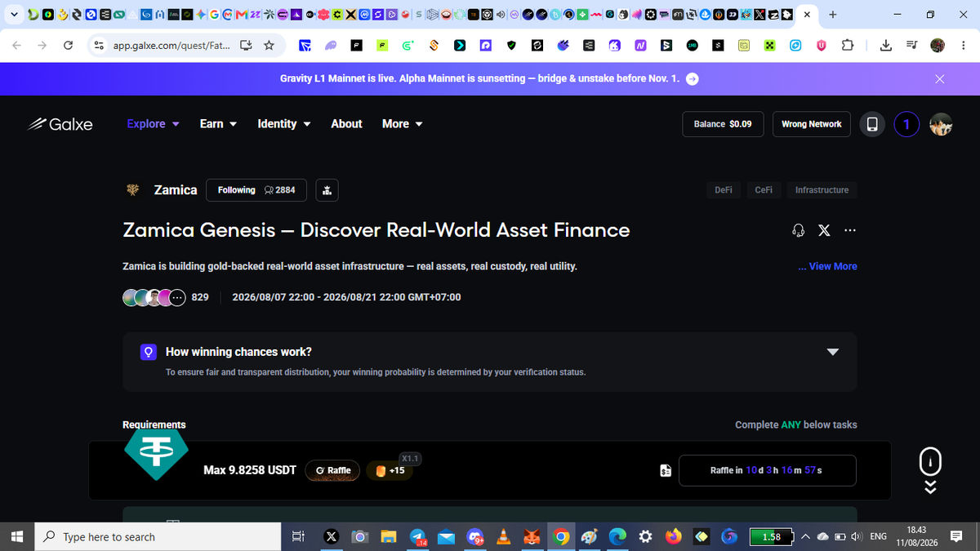Open File Explorer from the taskbar
The width and height of the screenshot is (980, 551).
click(x=388, y=536)
